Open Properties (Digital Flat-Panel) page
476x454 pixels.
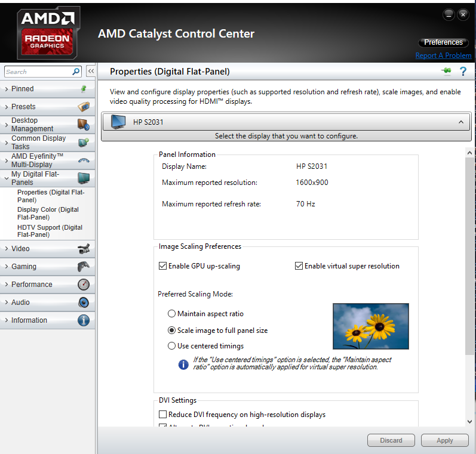tap(51, 196)
